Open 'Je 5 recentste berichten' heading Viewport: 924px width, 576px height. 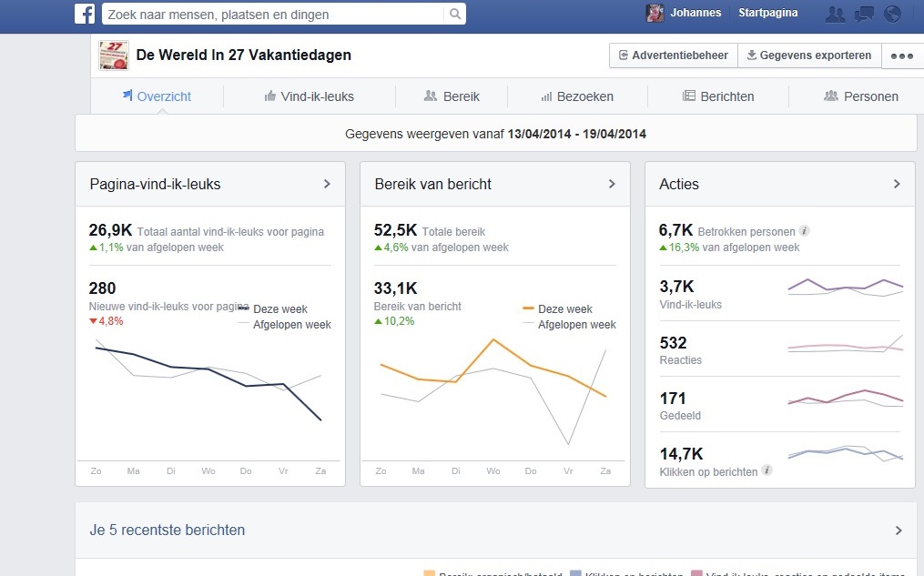[x=168, y=530]
